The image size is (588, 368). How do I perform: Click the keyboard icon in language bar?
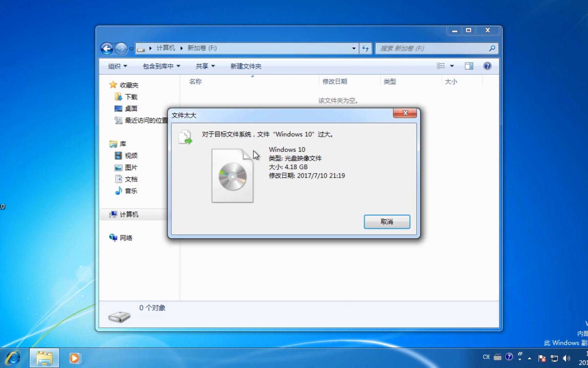click(x=497, y=357)
